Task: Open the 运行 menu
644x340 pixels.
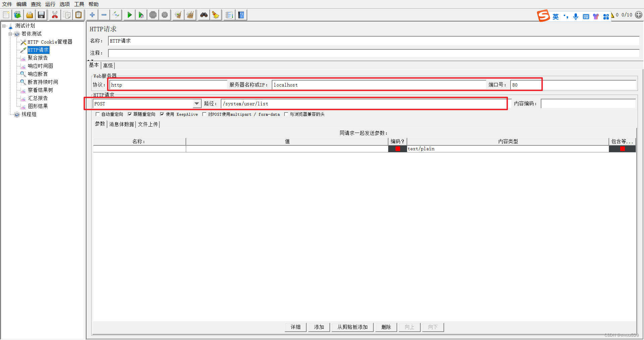Action: (x=50, y=4)
